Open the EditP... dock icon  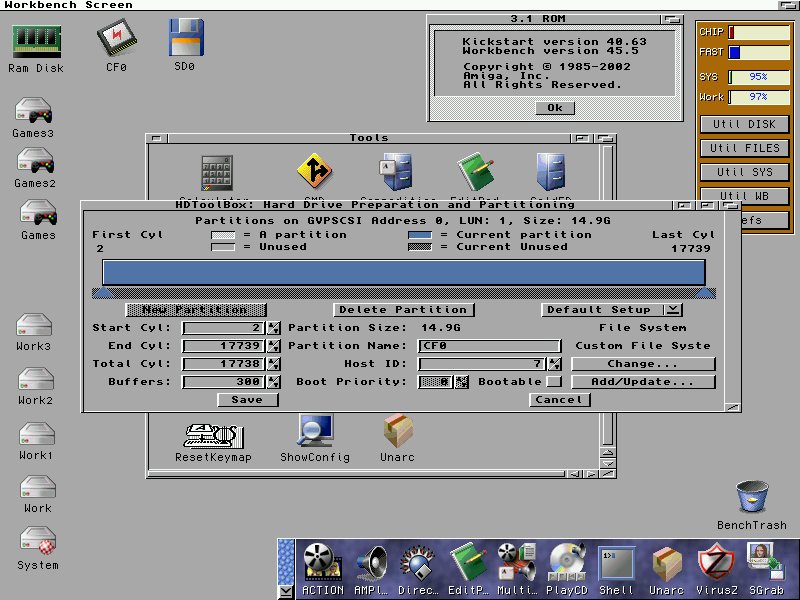click(x=468, y=563)
